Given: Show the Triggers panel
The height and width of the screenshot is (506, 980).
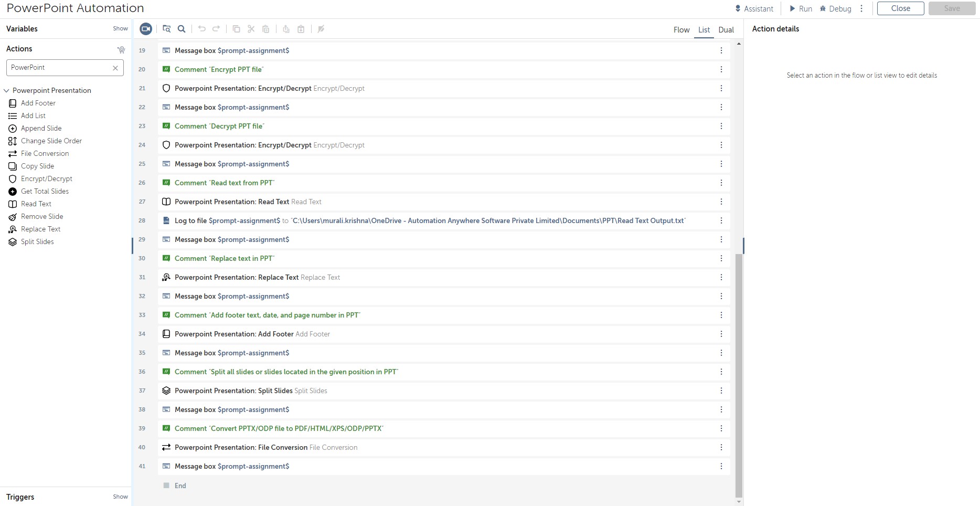Looking at the screenshot, I should (120, 497).
